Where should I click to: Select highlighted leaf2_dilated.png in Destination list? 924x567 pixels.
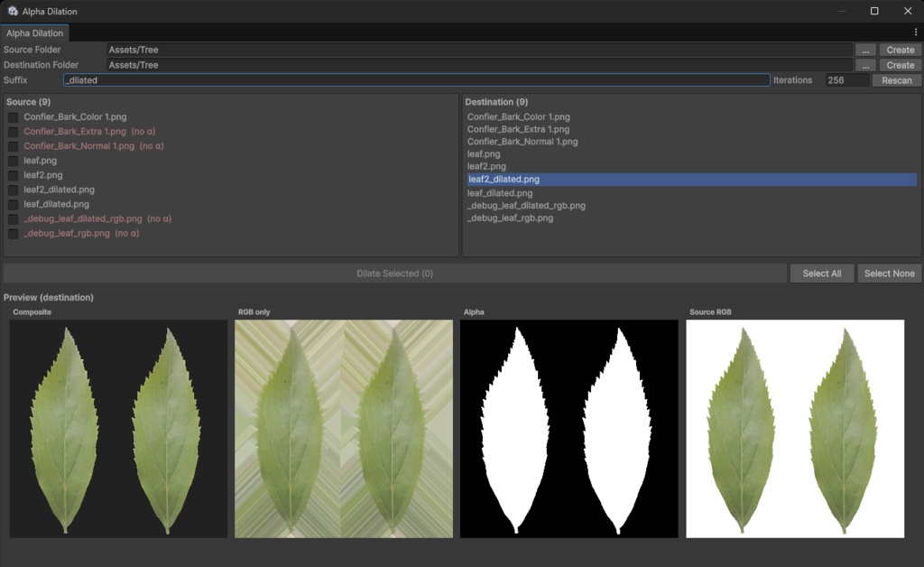[692, 179]
